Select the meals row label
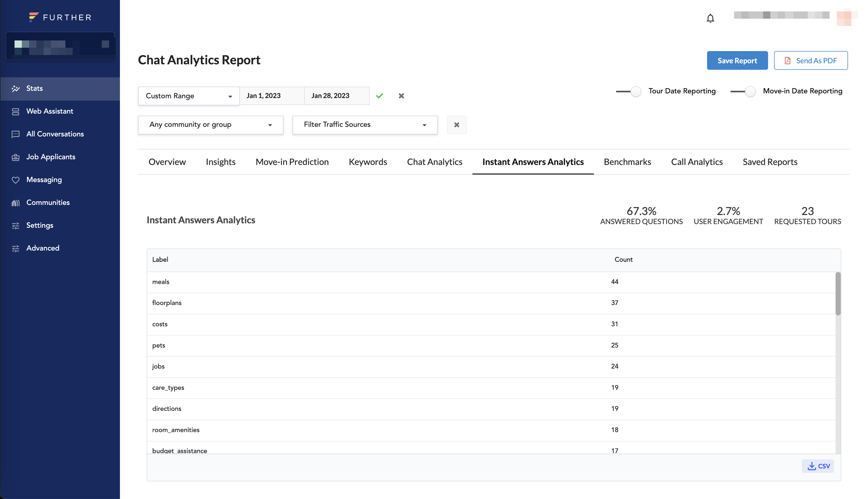Screen dimensions: 868x499 [x=161, y=282]
